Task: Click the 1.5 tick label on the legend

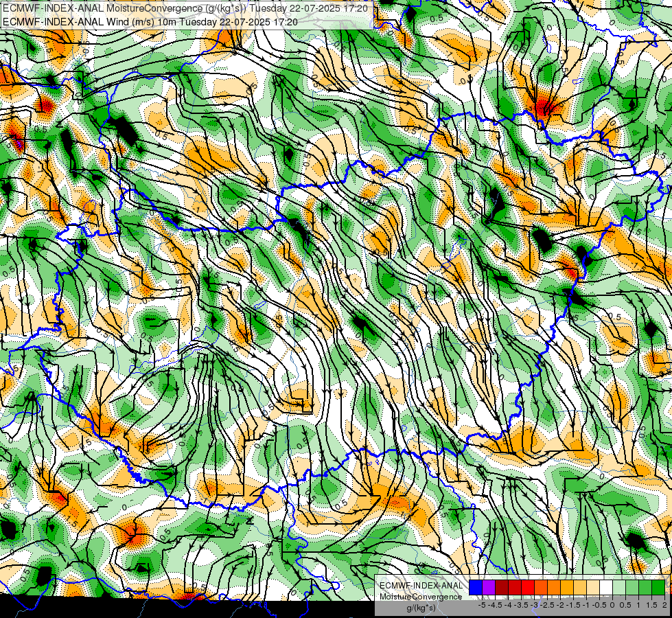Action: coord(651,605)
